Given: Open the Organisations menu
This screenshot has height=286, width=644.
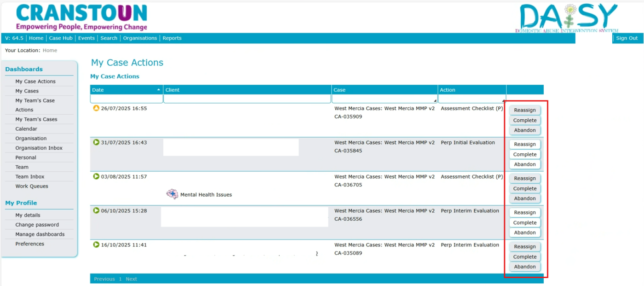Looking at the screenshot, I should [x=140, y=38].
